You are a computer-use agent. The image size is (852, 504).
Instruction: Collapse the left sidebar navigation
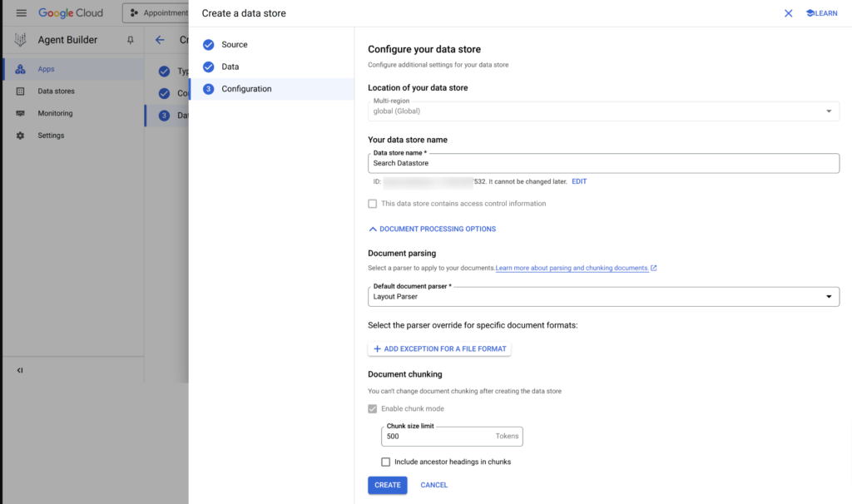(x=20, y=370)
